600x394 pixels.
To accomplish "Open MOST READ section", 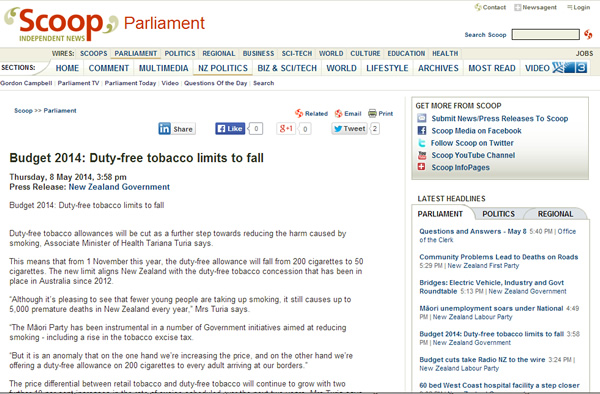I will pos(492,68).
